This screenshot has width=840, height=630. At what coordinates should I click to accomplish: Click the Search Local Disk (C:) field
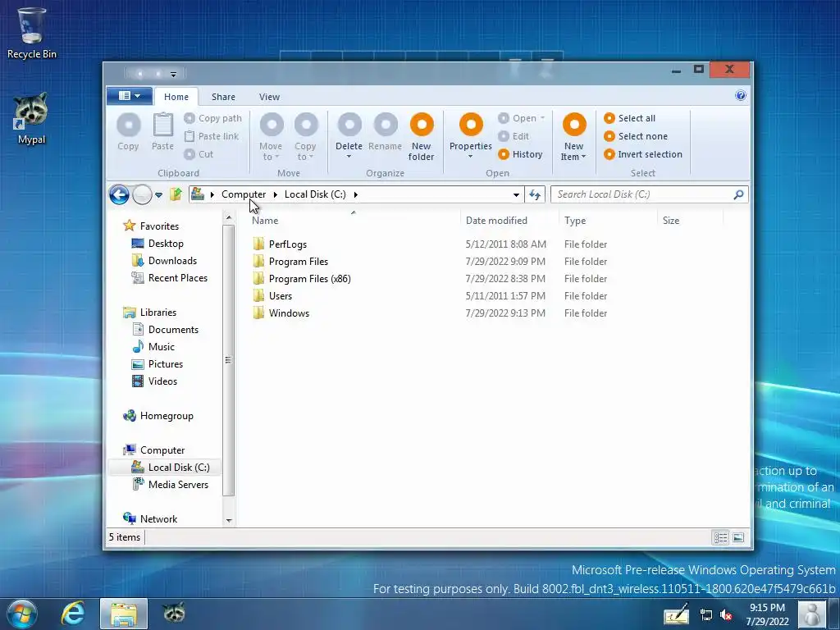click(650, 194)
